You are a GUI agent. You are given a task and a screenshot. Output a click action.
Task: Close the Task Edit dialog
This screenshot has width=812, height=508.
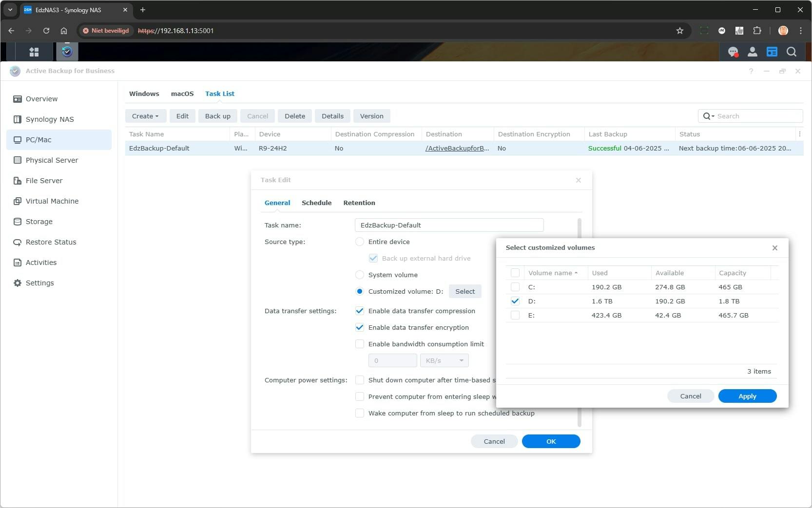pos(579,180)
